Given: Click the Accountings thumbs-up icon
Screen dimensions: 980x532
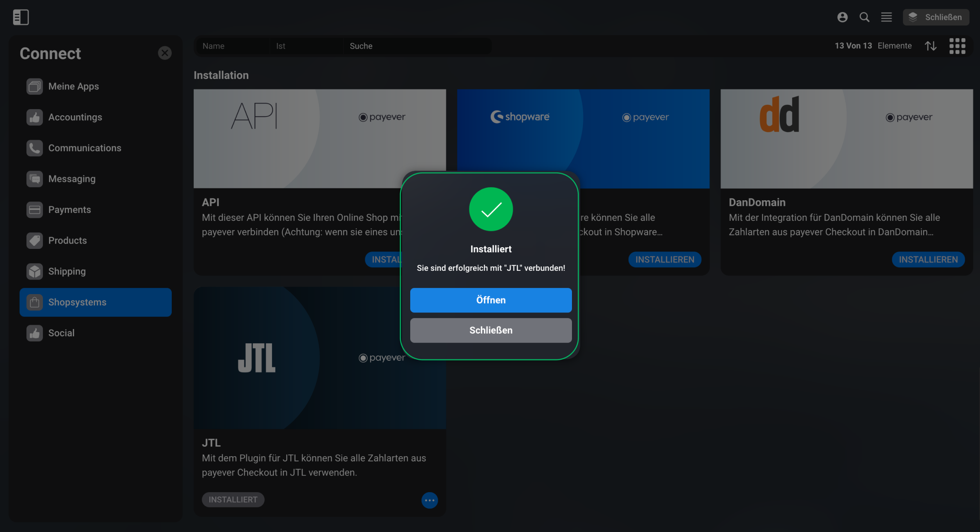Looking at the screenshot, I should coord(35,117).
